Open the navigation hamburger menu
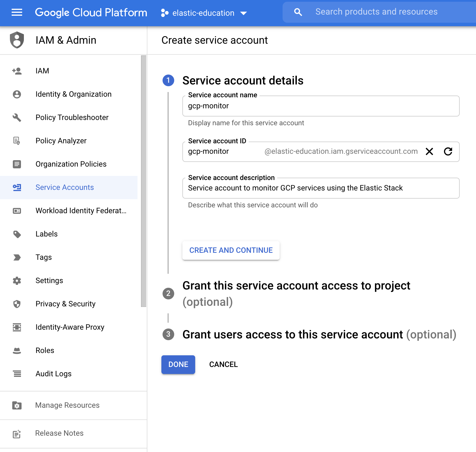This screenshot has height=452, width=476. tap(17, 12)
